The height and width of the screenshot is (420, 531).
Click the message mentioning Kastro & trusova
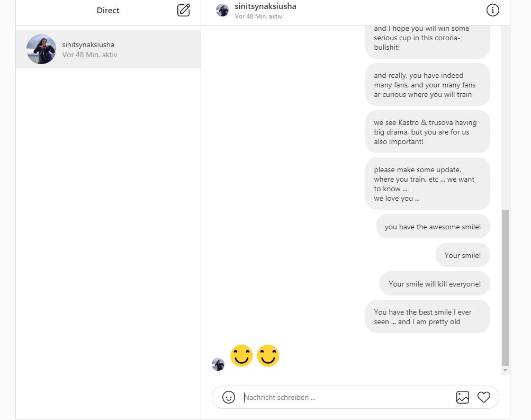[x=427, y=132]
